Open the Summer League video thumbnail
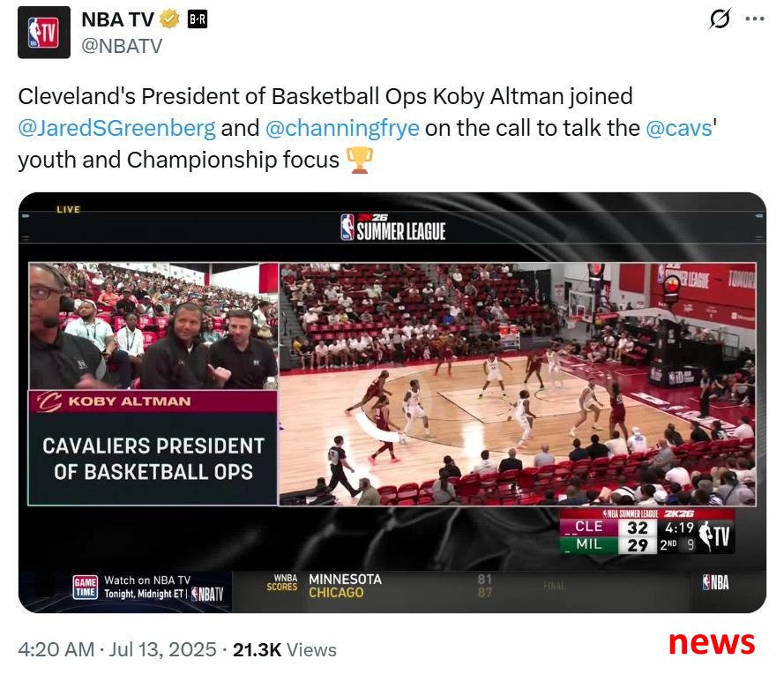 tap(392, 402)
